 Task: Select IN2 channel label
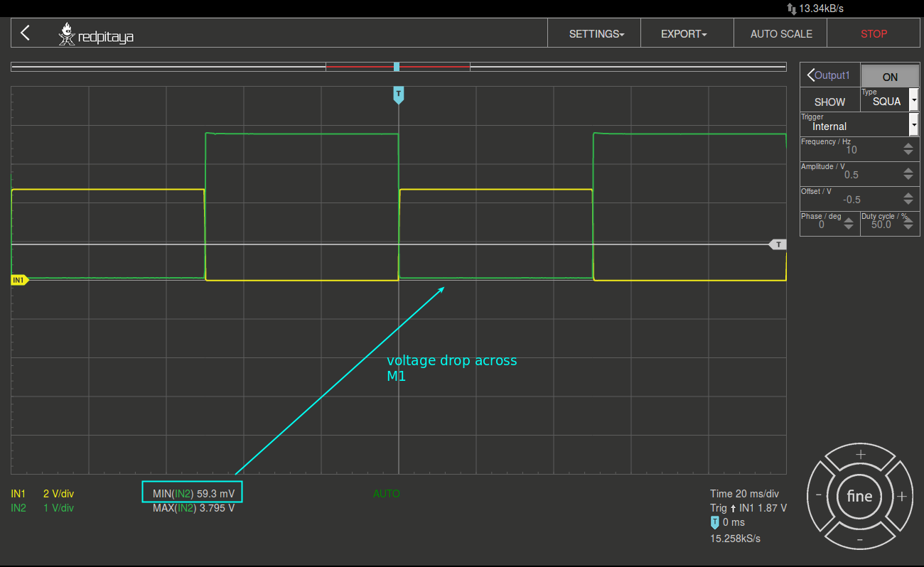[x=18, y=507]
